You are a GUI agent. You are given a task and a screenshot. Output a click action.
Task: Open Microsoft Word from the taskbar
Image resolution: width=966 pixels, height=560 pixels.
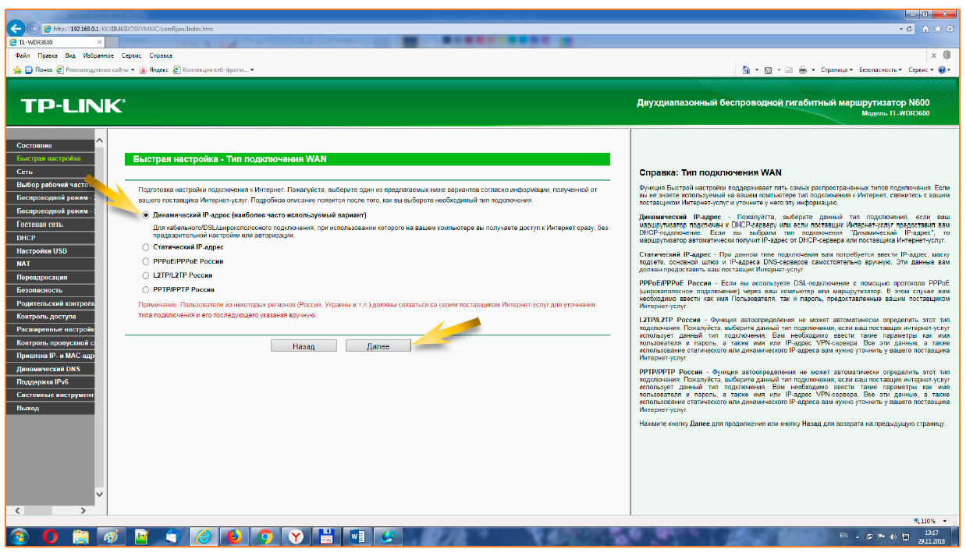point(358,537)
